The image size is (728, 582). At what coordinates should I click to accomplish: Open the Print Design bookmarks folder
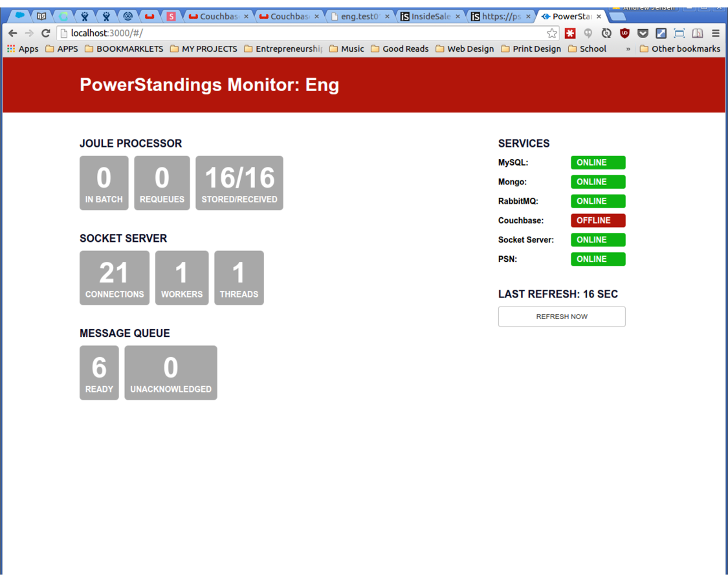531,48
